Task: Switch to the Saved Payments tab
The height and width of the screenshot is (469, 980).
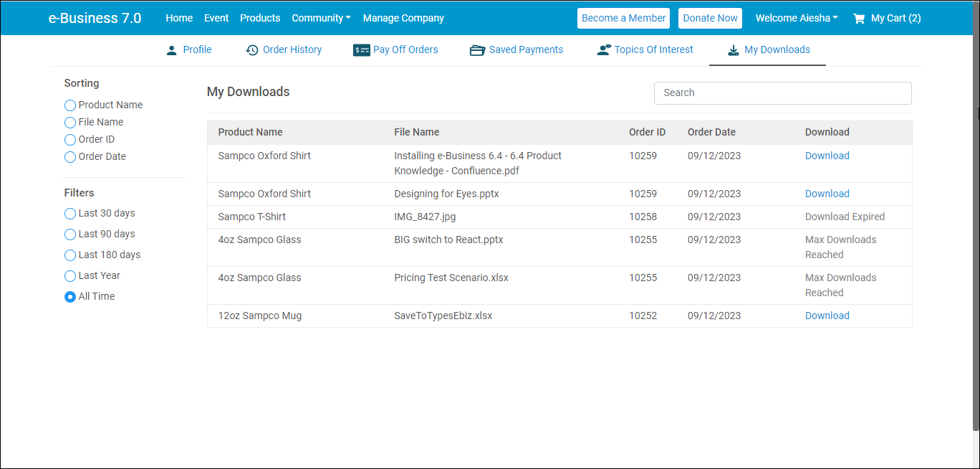Action: pos(517,50)
